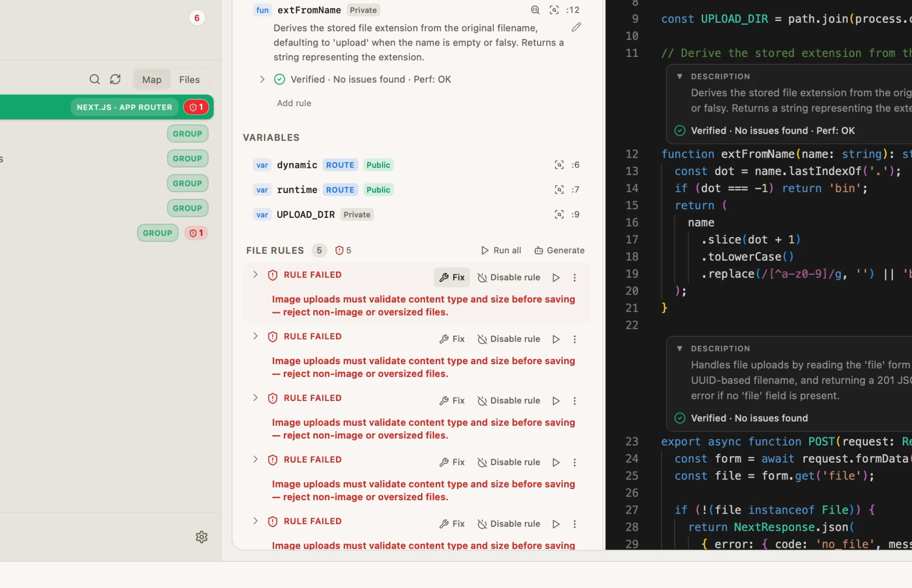Click the focus icon on the runtime variable row
This screenshot has height=588, width=912.
[559, 190]
